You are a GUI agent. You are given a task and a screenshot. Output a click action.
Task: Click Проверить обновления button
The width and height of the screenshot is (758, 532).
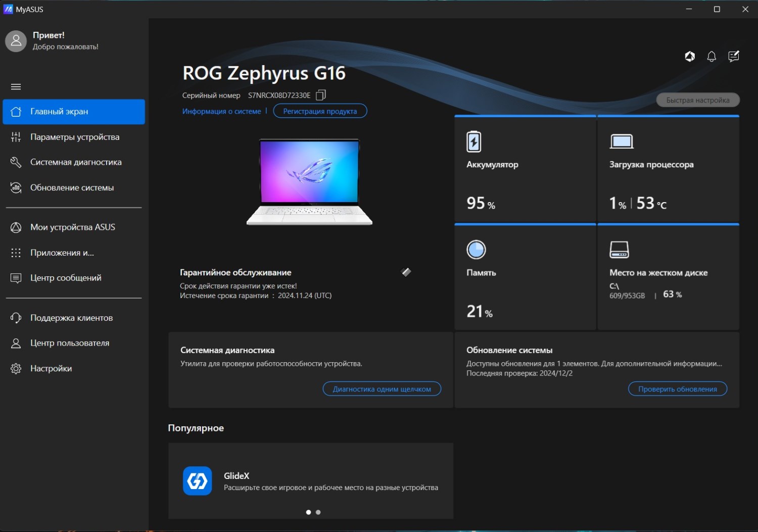(678, 389)
